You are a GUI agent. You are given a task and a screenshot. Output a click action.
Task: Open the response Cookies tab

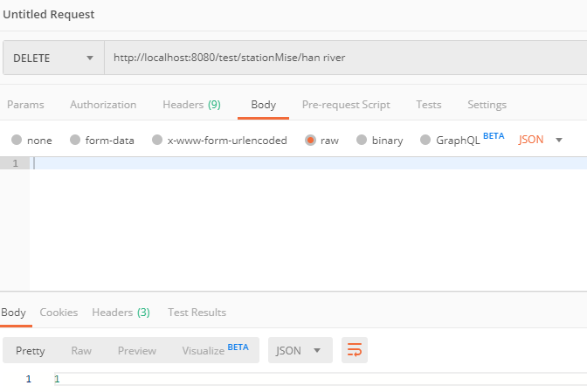coord(59,313)
